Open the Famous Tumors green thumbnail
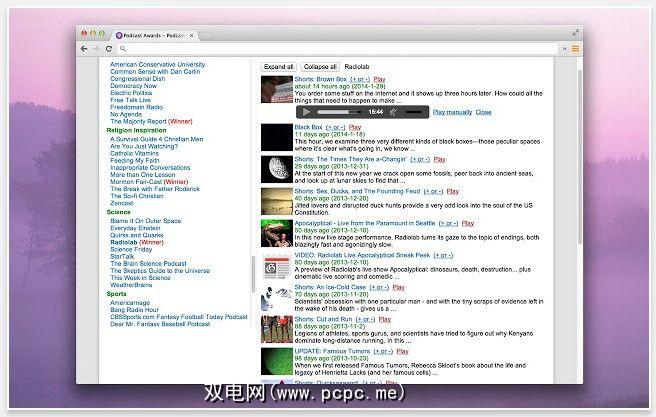Image resolution: width=656 pixels, height=417 pixels. tap(277, 361)
